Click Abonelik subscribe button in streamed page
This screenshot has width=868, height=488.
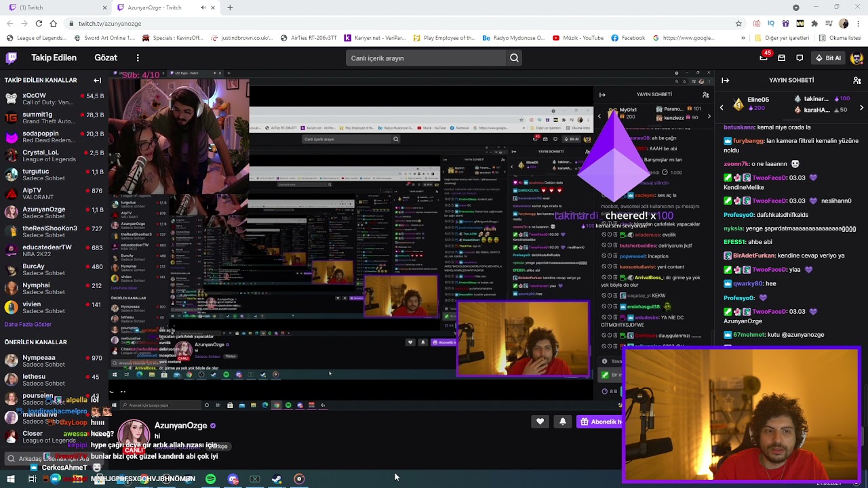coord(601,422)
